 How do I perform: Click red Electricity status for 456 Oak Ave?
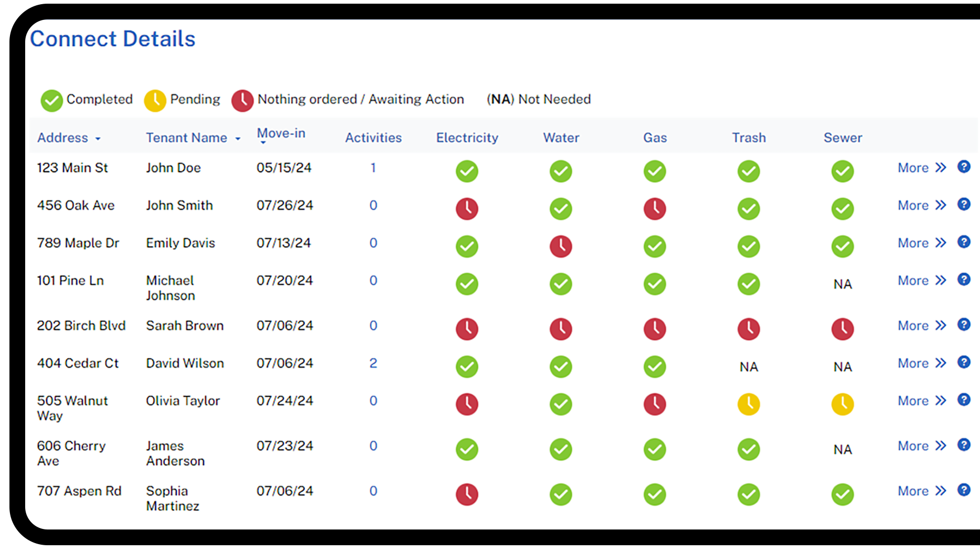[466, 209]
